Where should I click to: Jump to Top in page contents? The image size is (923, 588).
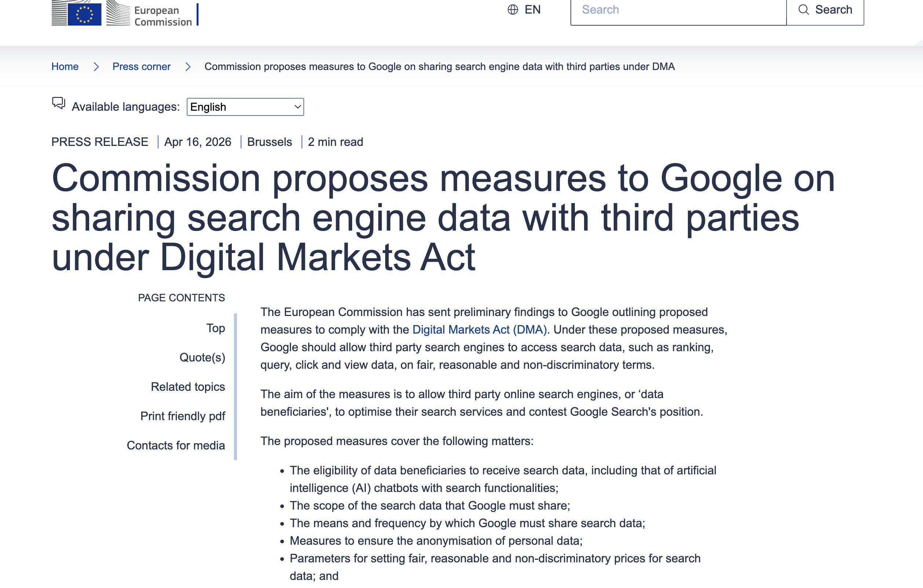(216, 328)
